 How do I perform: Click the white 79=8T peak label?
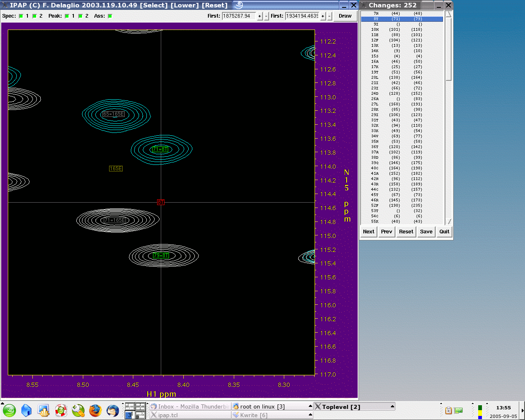161,256
